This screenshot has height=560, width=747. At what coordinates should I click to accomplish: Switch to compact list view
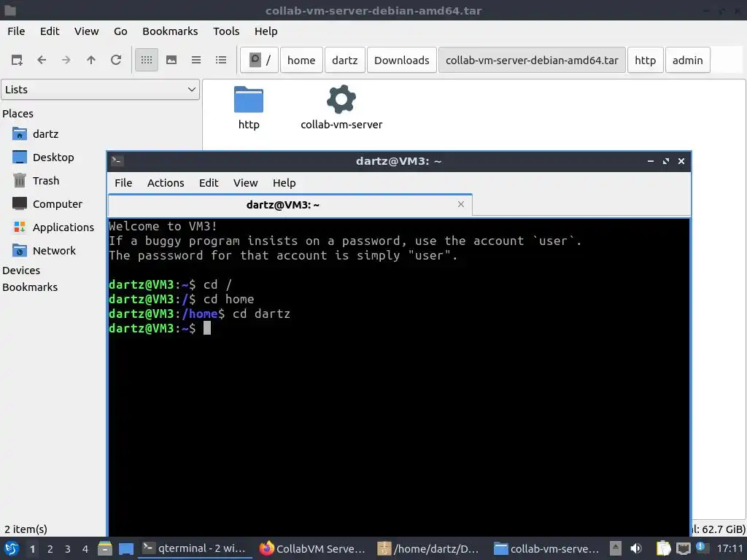coord(196,60)
